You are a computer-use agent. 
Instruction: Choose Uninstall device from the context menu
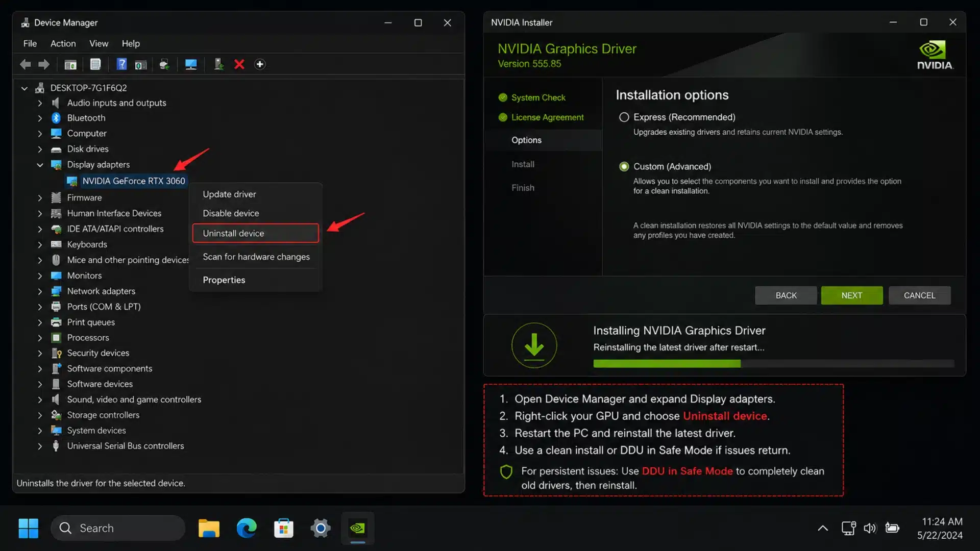click(255, 233)
